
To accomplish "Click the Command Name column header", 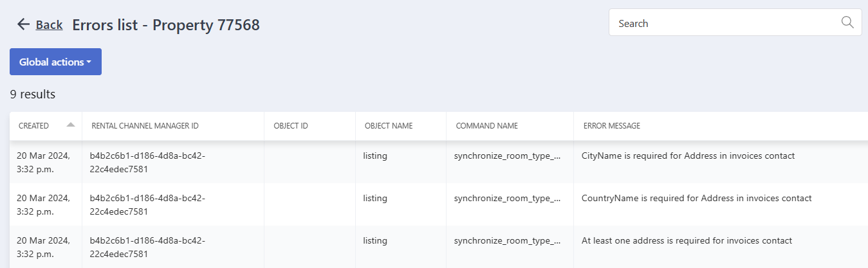I will [x=487, y=125].
